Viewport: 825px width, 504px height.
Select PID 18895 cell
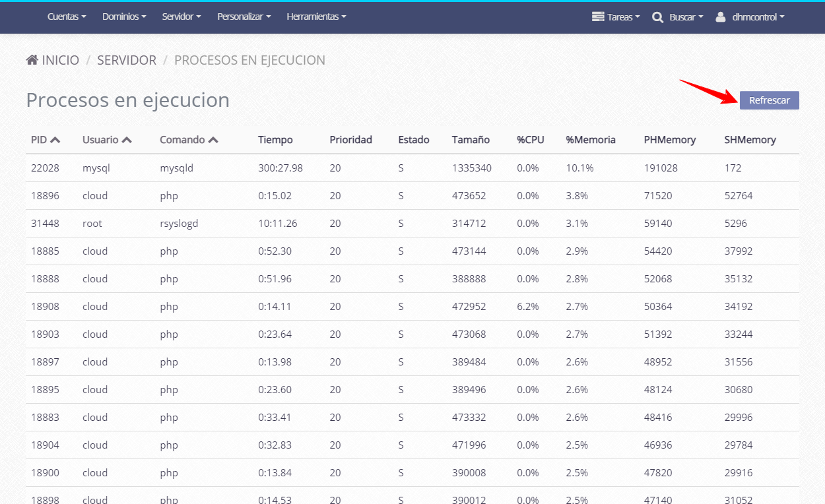(45, 390)
